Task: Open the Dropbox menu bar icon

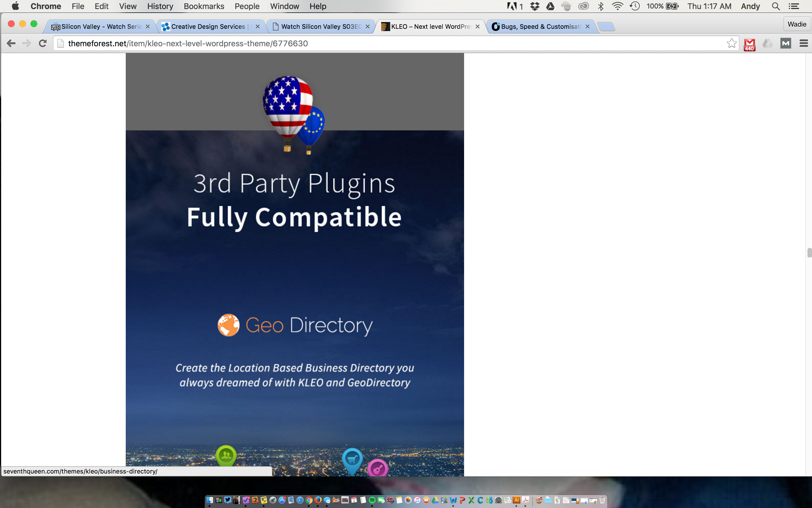Action: click(x=535, y=6)
